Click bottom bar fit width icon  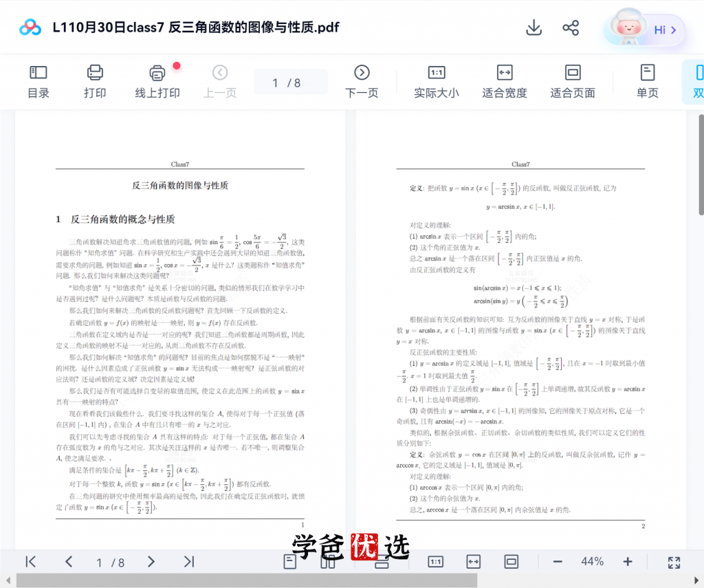point(473,561)
